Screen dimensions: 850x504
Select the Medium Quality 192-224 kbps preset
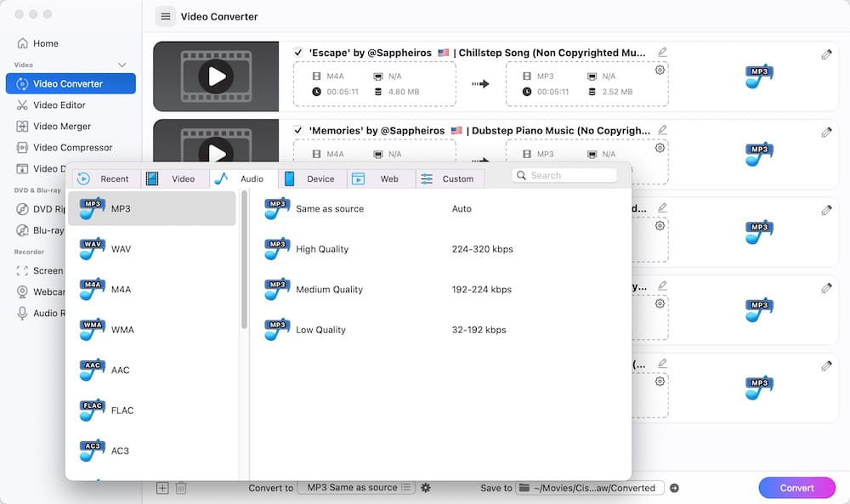pyautogui.click(x=440, y=289)
